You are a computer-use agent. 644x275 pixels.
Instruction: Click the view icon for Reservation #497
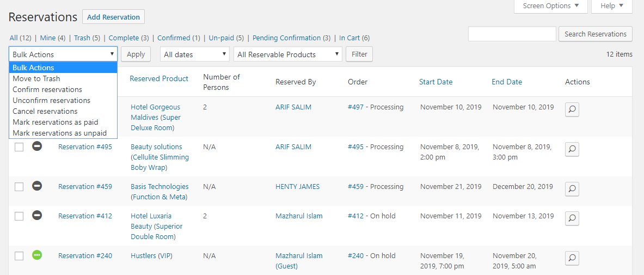click(x=572, y=109)
